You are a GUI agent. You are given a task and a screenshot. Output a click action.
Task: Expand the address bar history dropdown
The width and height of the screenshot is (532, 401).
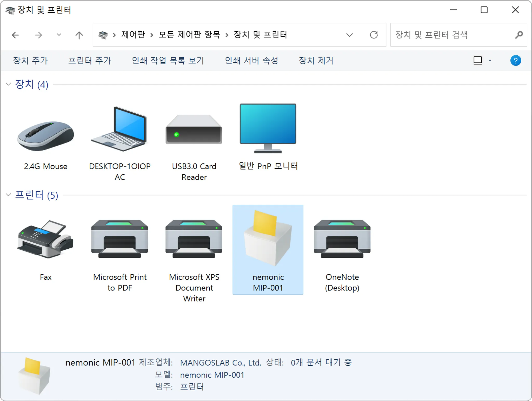tap(349, 35)
